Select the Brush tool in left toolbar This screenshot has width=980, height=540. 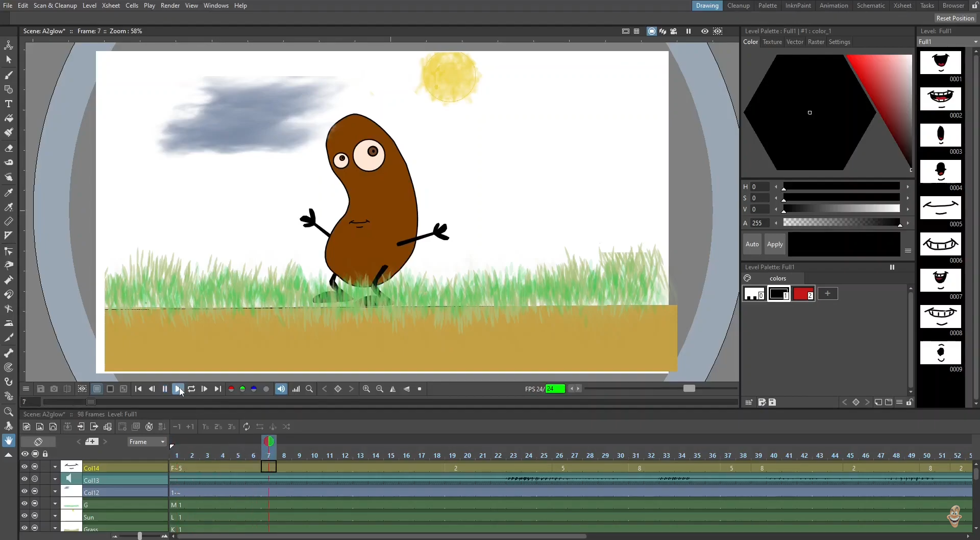point(9,76)
